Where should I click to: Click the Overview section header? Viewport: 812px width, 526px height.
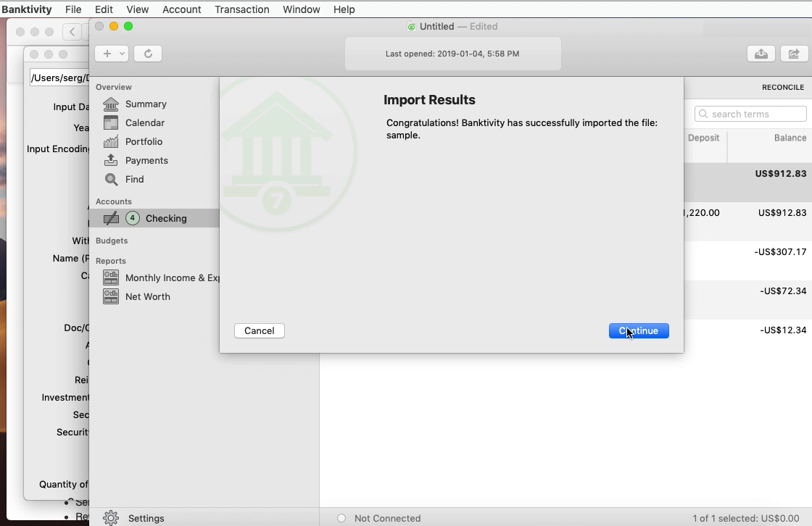pyautogui.click(x=113, y=87)
